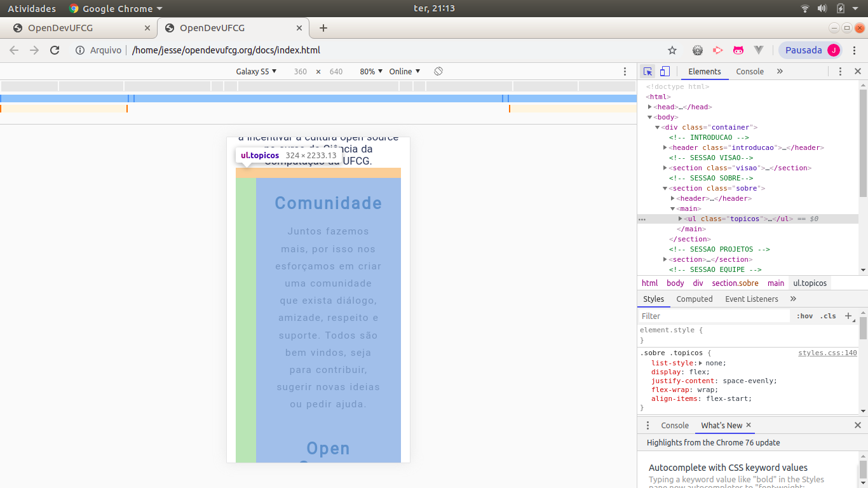The width and height of the screenshot is (868, 488).
Task: Open Chrome's three-dot main menu
Action: click(856, 50)
